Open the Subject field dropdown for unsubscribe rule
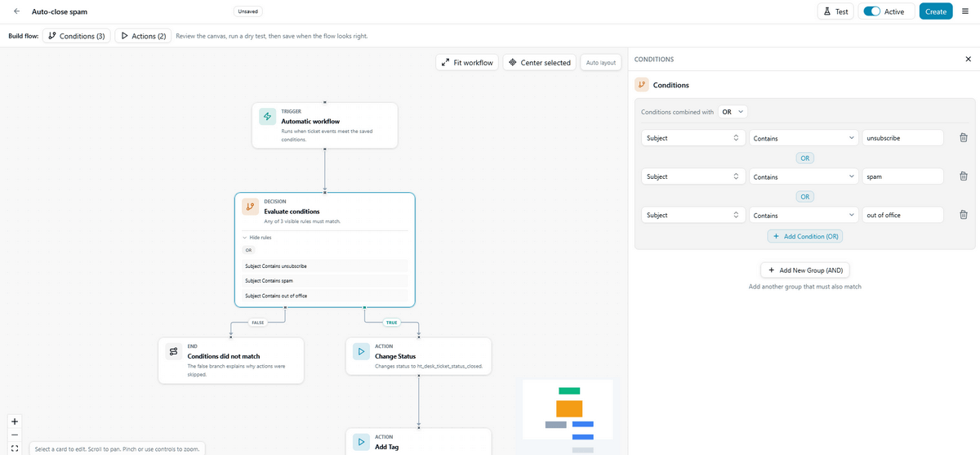 [693, 138]
